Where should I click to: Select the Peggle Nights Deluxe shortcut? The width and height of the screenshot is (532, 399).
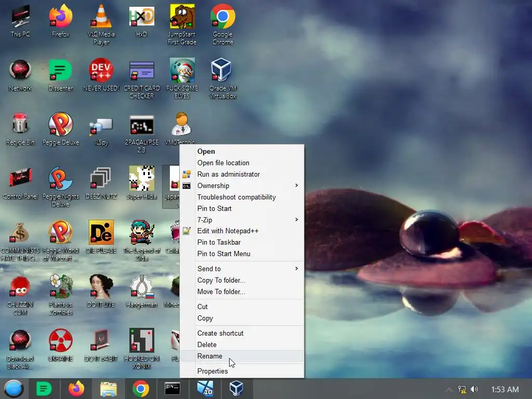[x=60, y=187]
